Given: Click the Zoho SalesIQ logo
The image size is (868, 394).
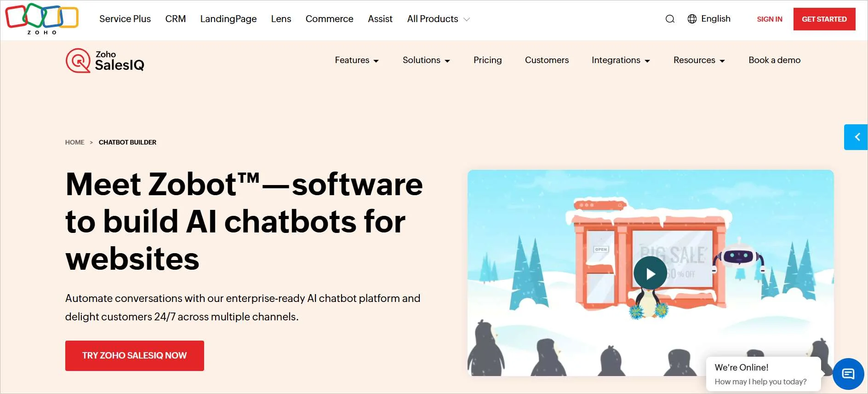Looking at the screenshot, I should click(x=105, y=61).
